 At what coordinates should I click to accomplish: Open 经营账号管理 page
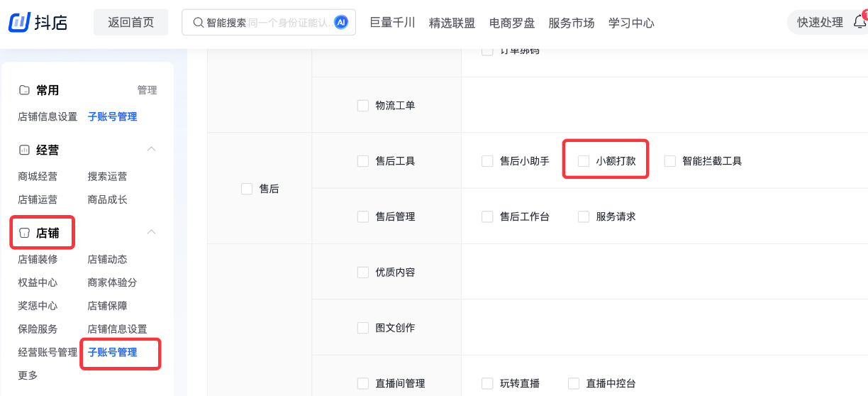point(48,353)
